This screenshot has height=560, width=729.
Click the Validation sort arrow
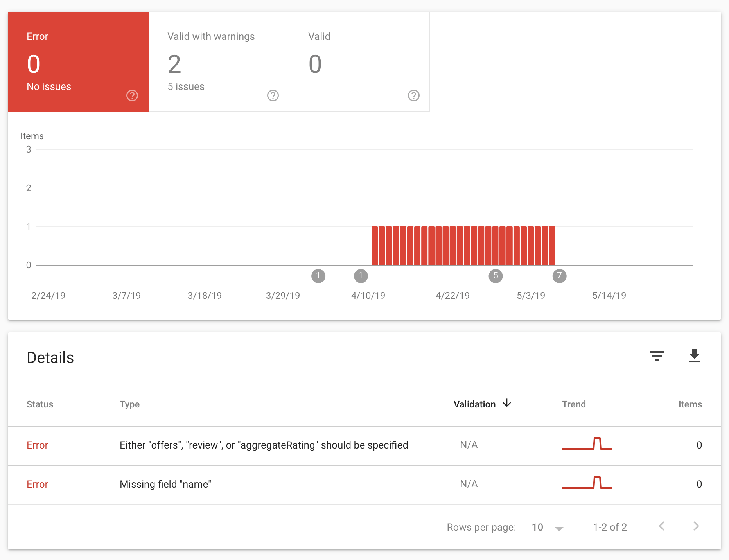pos(507,403)
